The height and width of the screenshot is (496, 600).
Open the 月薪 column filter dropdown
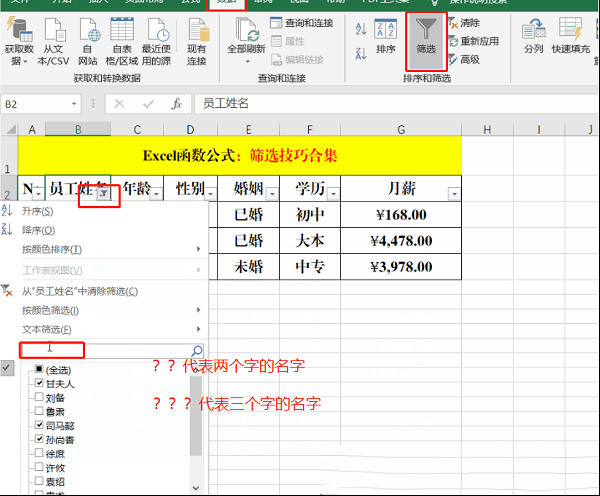point(454,194)
